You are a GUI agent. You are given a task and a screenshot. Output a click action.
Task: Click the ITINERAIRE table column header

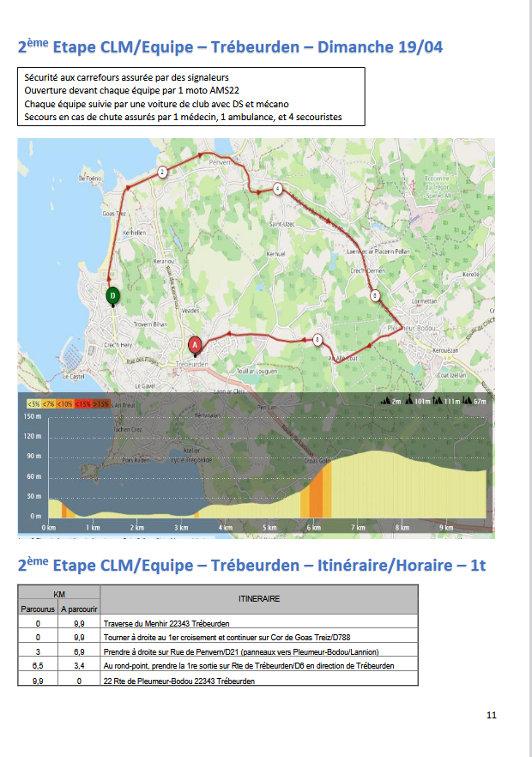(258, 598)
